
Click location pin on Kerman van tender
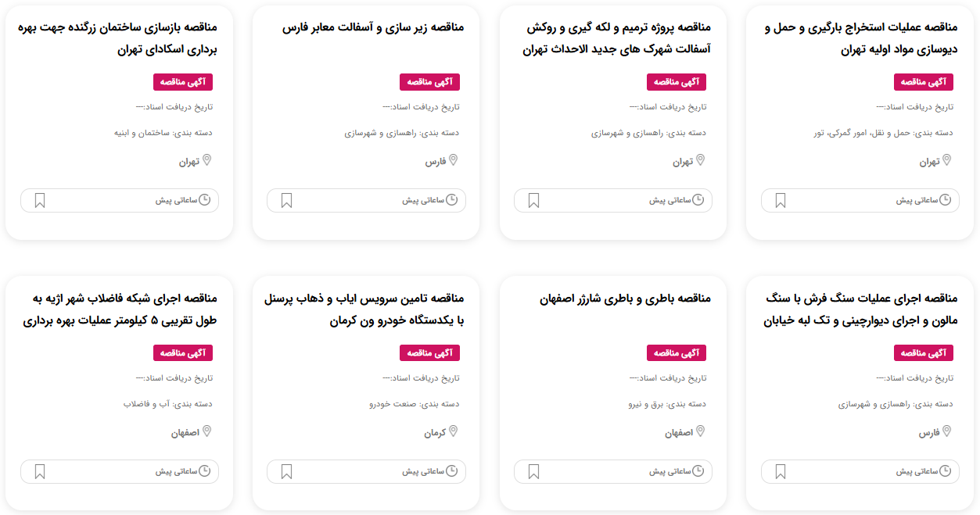[x=453, y=431]
